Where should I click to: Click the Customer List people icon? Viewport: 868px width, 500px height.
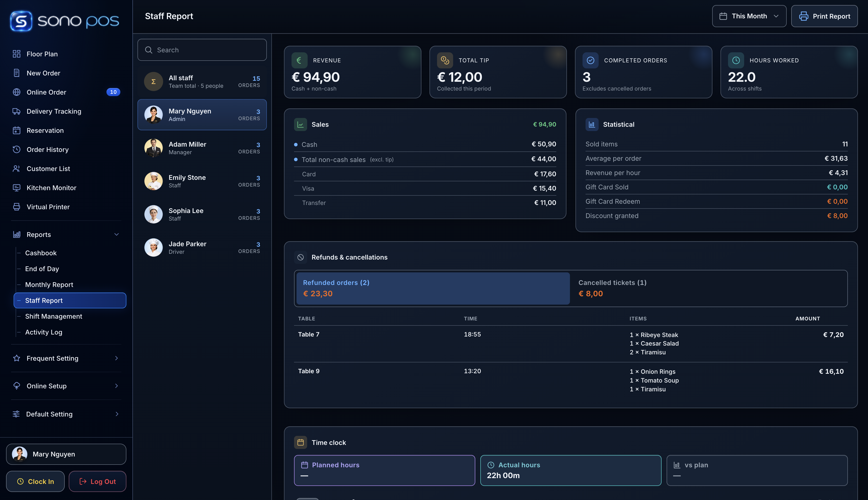17,169
